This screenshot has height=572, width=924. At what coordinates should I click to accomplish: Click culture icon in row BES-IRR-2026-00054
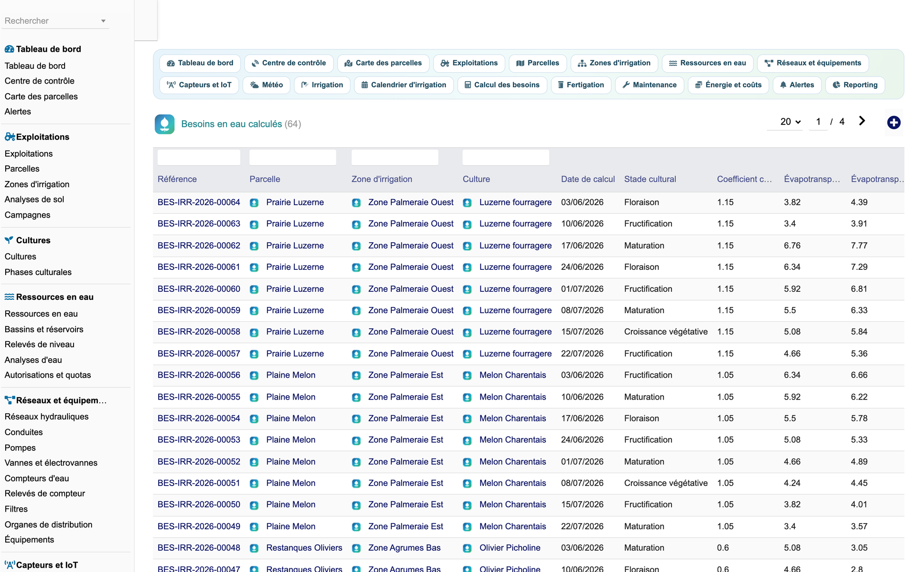(467, 419)
